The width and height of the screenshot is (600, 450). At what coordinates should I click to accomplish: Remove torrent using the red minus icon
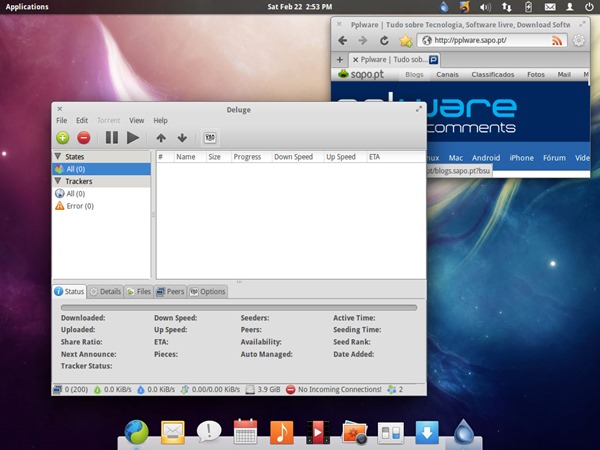click(x=84, y=138)
